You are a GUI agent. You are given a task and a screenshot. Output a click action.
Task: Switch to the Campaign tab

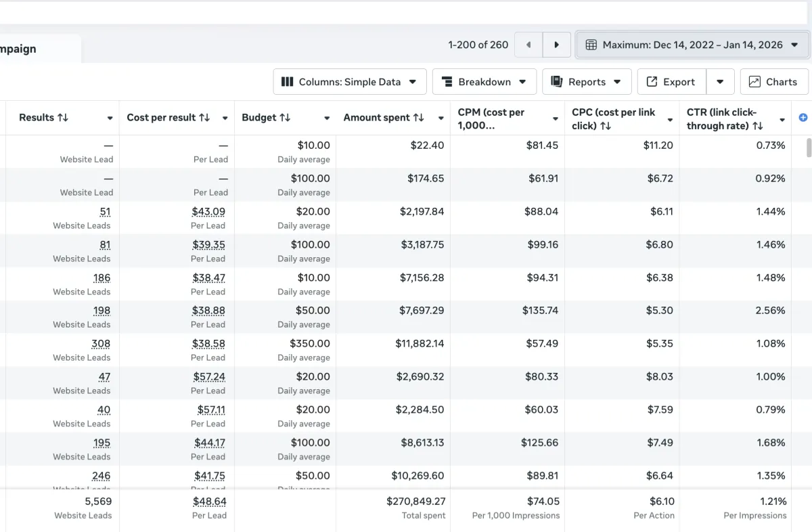[x=20, y=49]
